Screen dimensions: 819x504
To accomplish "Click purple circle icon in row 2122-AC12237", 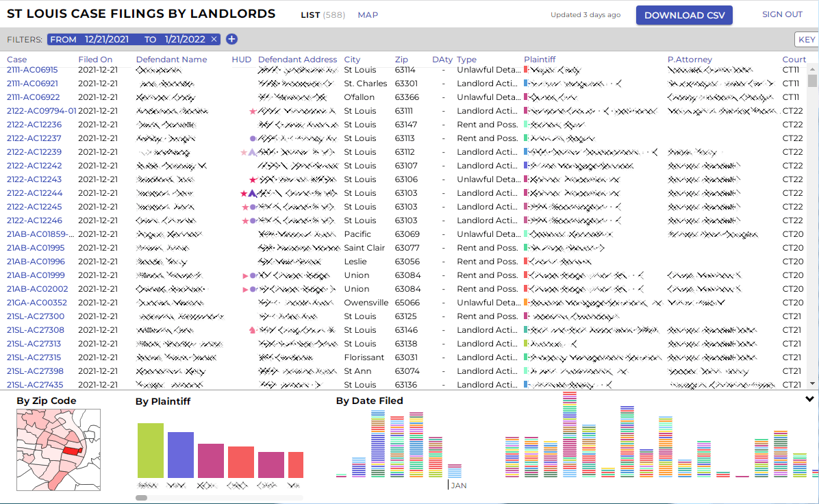I will pos(253,138).
